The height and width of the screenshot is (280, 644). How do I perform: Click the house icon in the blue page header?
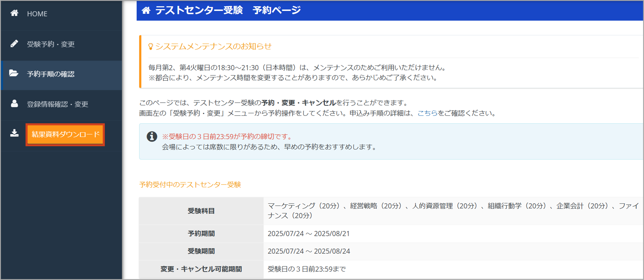tap(146, 10)
